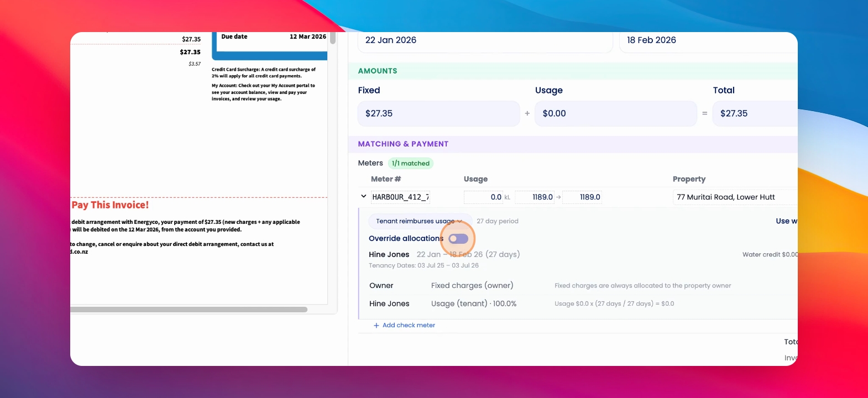Screen dimensions: 868x398
Task: Select the 18 Feb 2026 date field
Action: [x=709, y=41]
